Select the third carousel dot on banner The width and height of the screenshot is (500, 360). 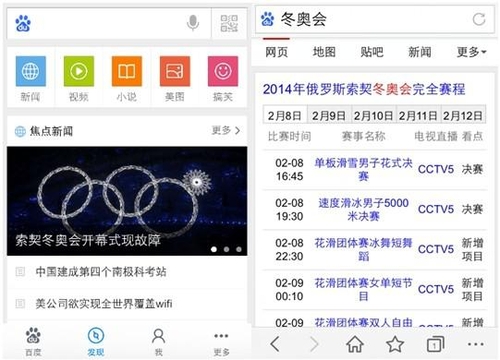pos(239,249)
